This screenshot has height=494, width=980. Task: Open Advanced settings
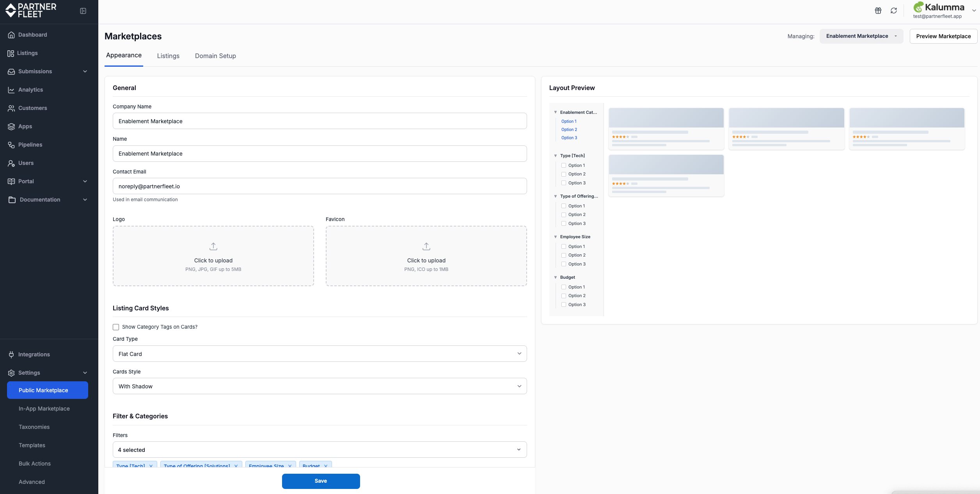[32, 482]
